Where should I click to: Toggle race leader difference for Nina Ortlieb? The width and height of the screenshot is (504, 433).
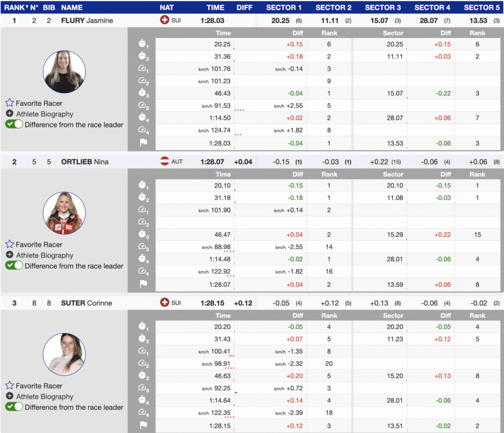click(x=14, y=266)
